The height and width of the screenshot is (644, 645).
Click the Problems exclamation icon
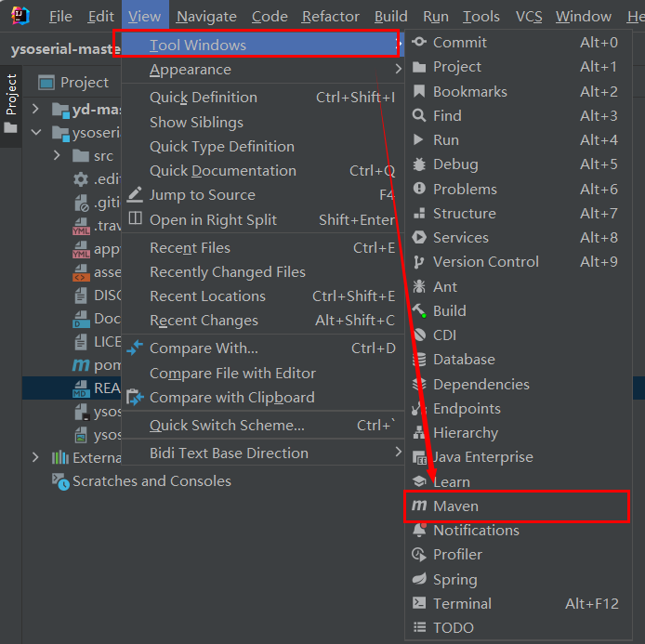point(419,189)
